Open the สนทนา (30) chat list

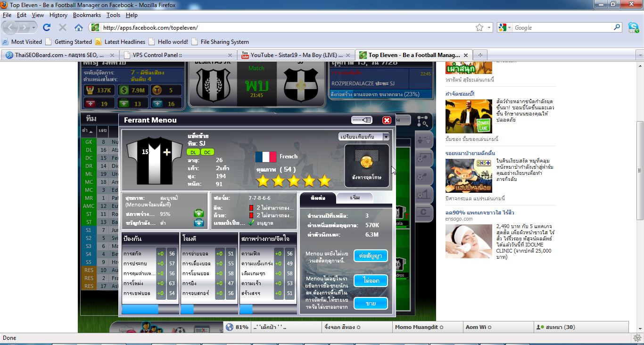581,327
